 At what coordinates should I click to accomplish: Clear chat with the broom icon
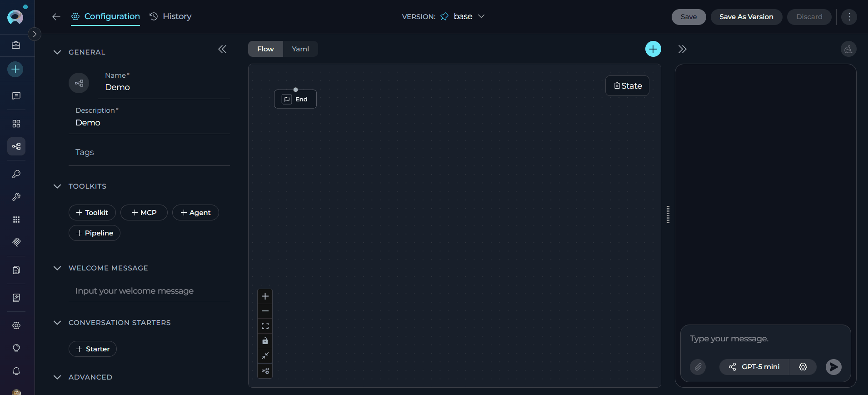pos(848,49)
